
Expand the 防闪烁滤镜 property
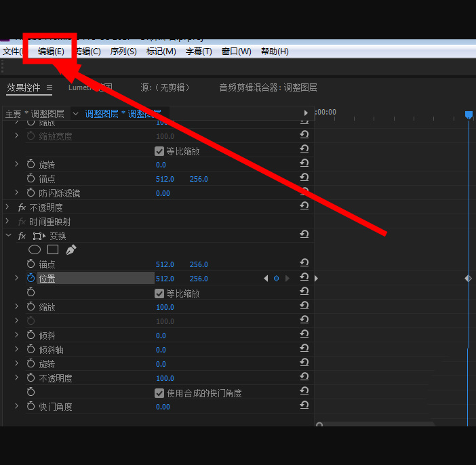(x=17, y=193)
